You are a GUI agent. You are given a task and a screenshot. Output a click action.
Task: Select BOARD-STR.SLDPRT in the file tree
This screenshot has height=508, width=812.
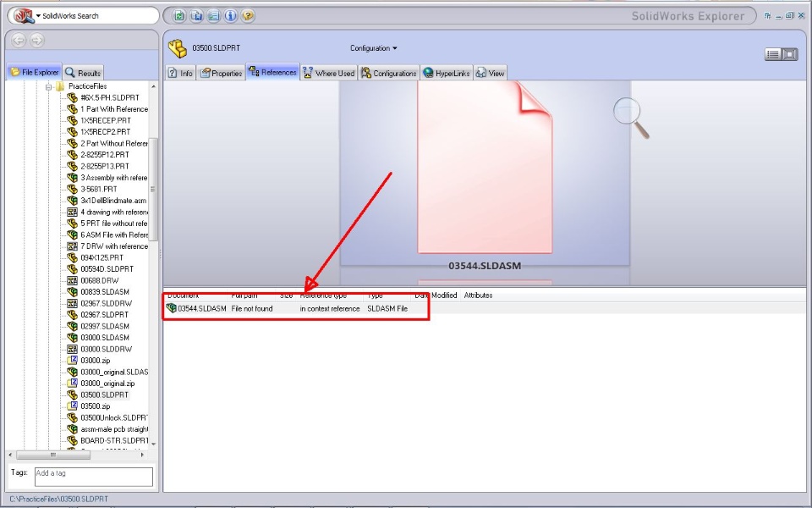tap(114, 440)
